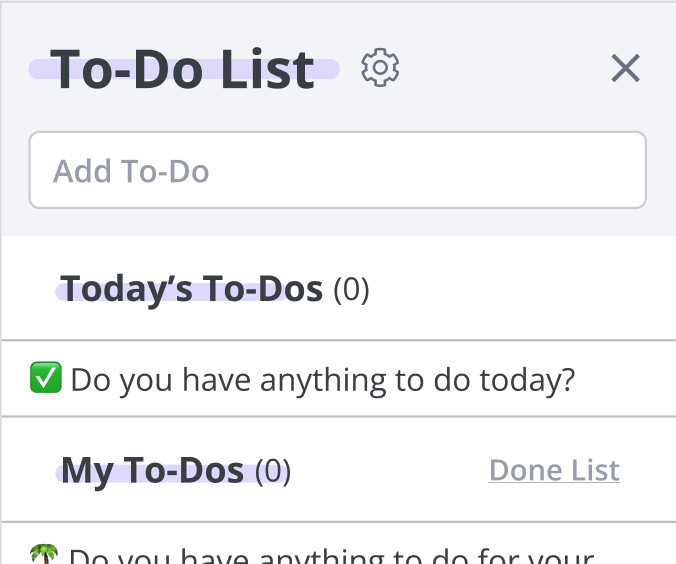
Task: Click the green checkmark emoji
Action: pyautogui.click(x=46, y=377)
